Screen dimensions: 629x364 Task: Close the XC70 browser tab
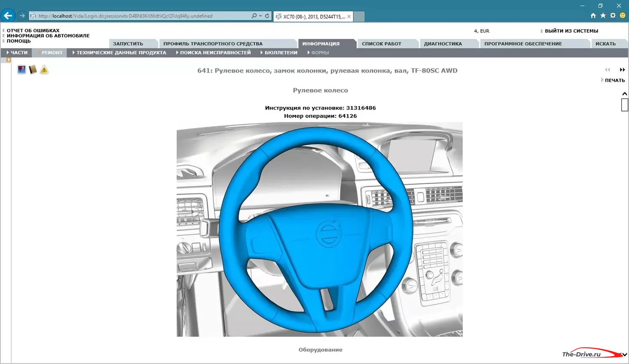point(349,17)
